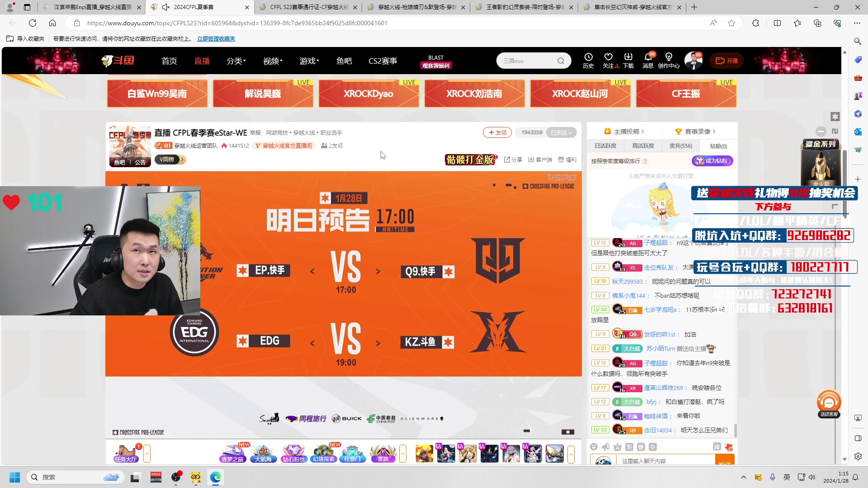868x488 pixels.
Task: Show hidden system tray icons
Action: (743, 477)
